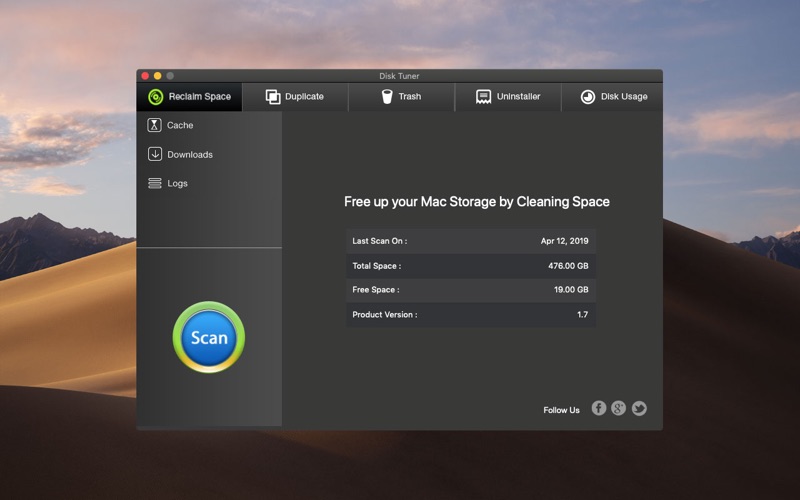Screen dimensions: 800x500
Task: Select Downloads in the sidebar
Action: point(180,154)
